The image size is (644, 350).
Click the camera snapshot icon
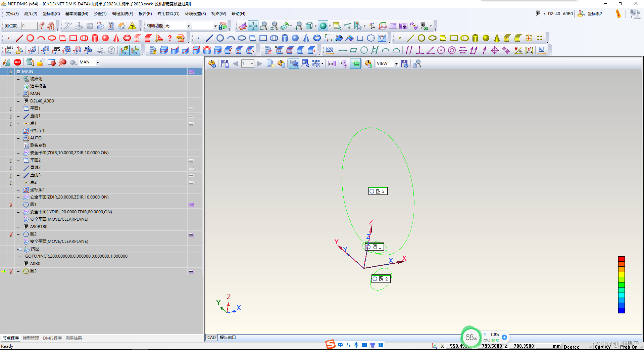click(403, 26)
